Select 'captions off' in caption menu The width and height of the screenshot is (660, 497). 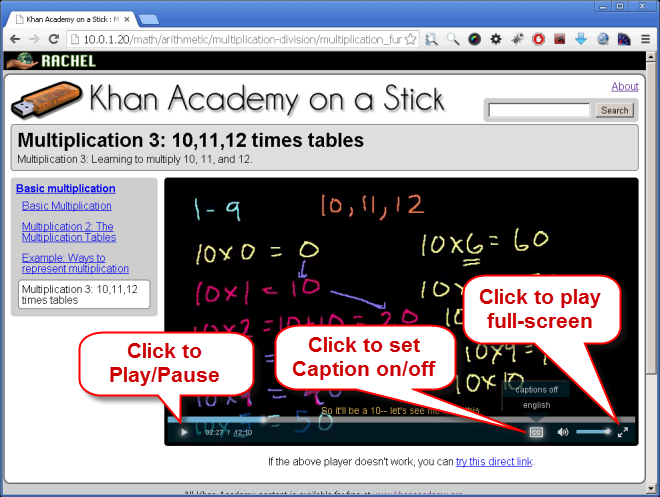tap(536, 390)
